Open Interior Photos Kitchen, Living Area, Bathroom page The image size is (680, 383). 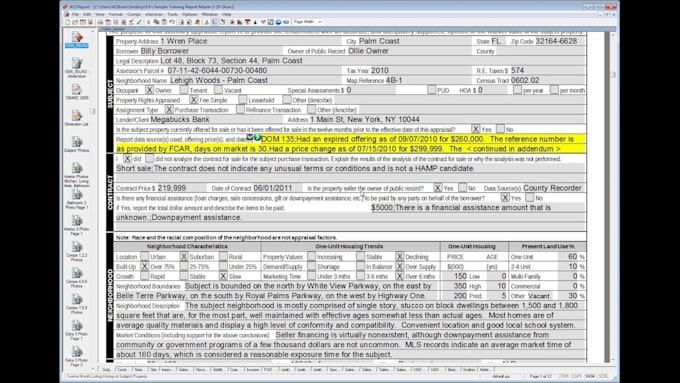pyautogui.click(x=77, y=174)
